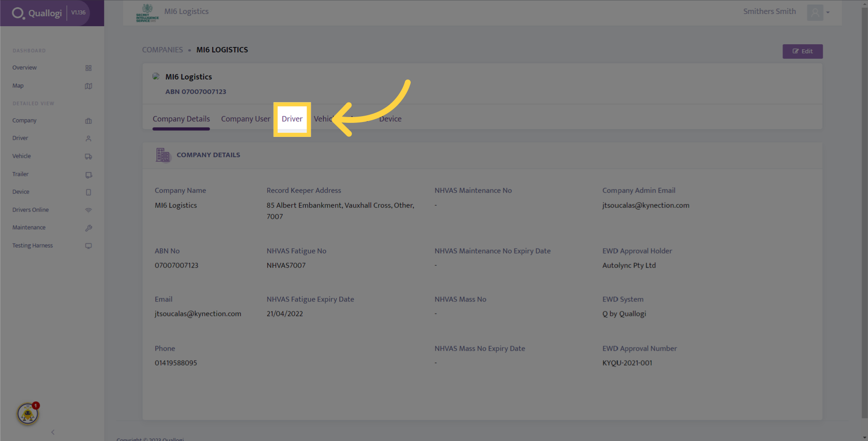Switch to the Company User tab
Viewport: 868px width, 441px height.
[246, 119]
